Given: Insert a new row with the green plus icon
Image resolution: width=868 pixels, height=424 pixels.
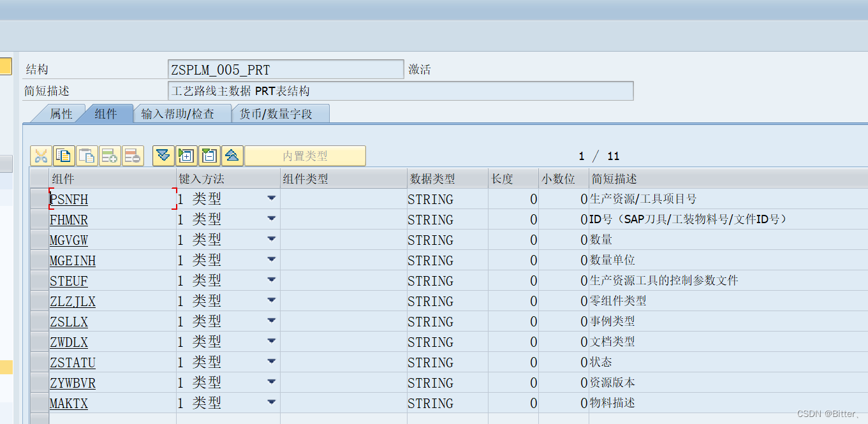Looking at the screenshot, I should (109, 155).
